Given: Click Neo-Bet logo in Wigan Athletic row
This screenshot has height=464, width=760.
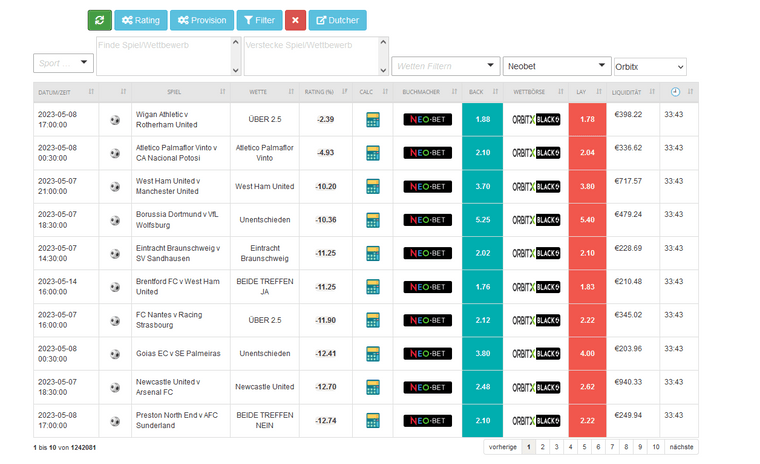Looking at the screenshot, I should click(428, 119).
